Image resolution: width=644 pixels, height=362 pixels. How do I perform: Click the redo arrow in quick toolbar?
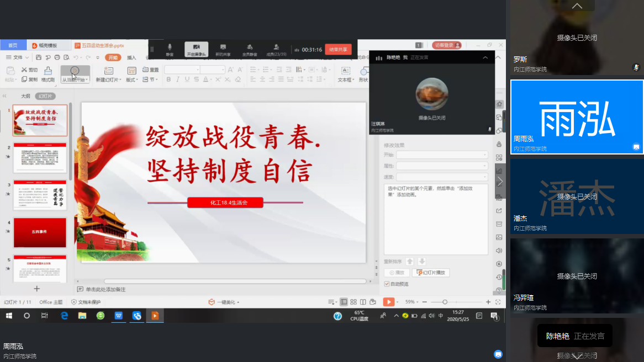tap(88, 57)
